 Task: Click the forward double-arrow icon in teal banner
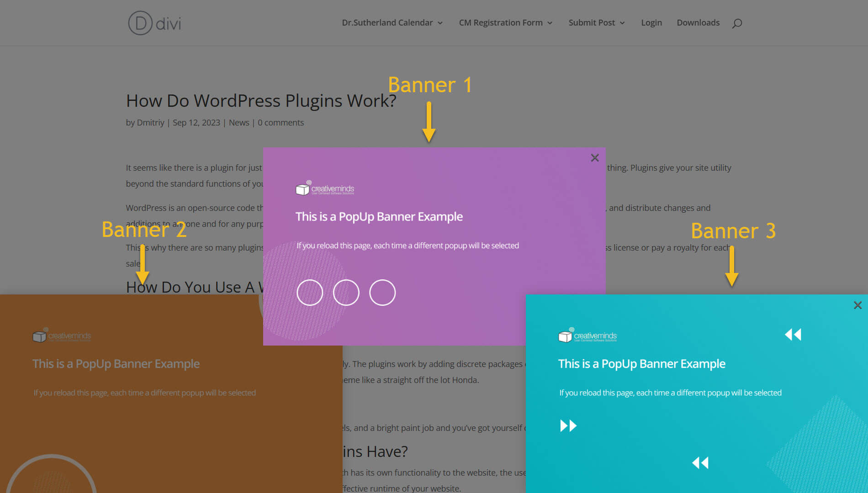[x=568, y=426]
